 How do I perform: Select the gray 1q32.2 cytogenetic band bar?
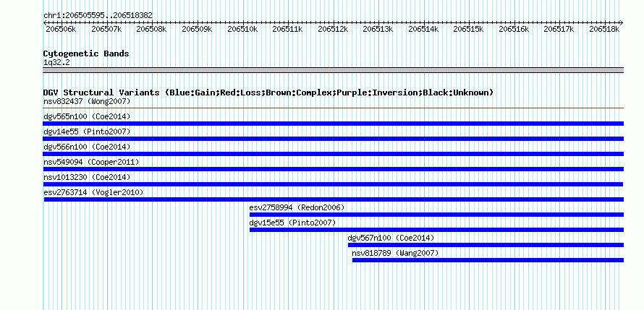tap(333, 70)
